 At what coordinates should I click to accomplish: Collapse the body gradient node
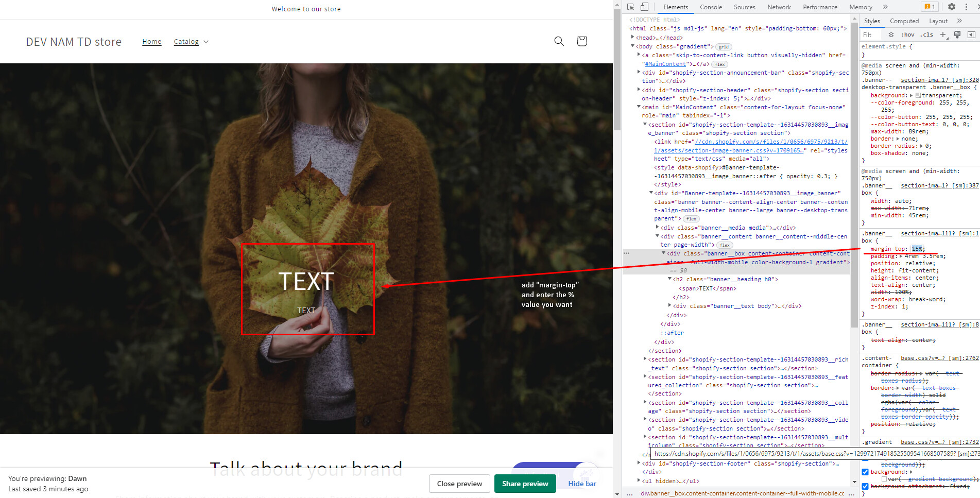point(633,46)
